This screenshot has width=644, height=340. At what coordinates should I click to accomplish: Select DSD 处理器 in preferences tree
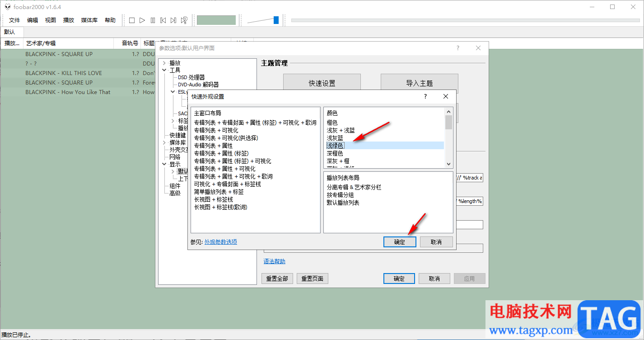pyautogui.click(x=191, y=77)
